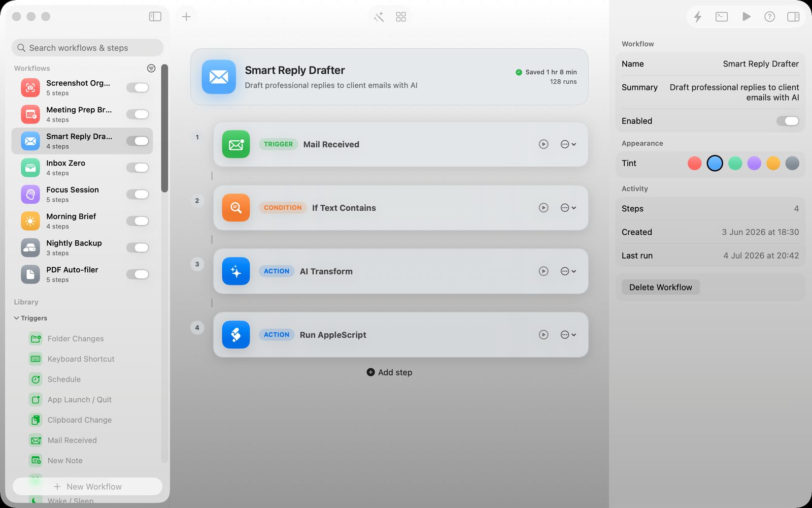Click the Add step button
Image resolution: width=812 pixels, height=508 pixels.
coord(389,372)
